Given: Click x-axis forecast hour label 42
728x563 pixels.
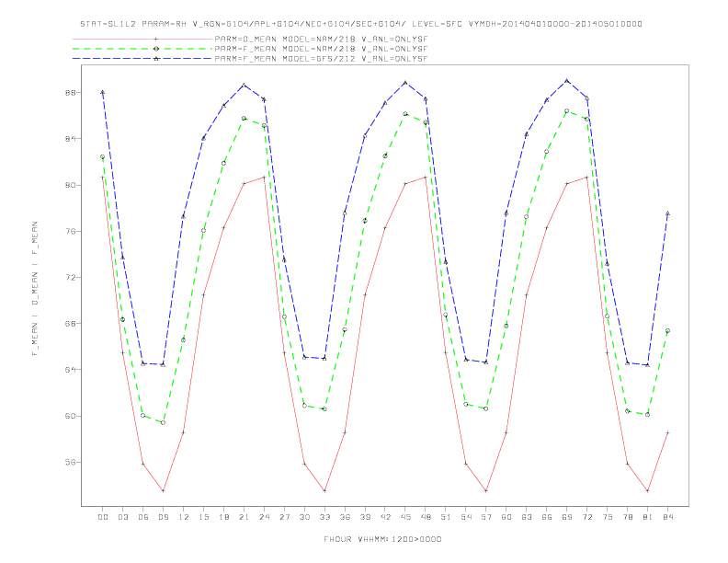Looking at the screenshot, I should [385, 517].
